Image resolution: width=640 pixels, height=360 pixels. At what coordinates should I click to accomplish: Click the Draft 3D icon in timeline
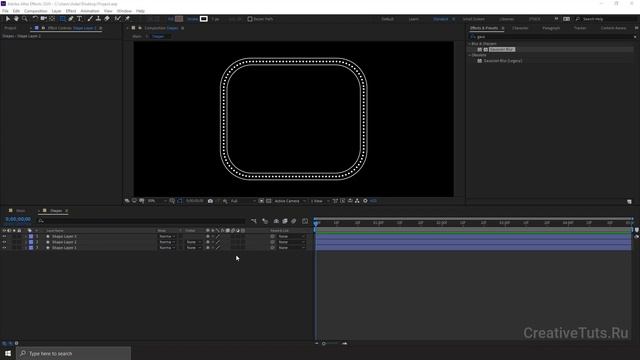(265, 221)
